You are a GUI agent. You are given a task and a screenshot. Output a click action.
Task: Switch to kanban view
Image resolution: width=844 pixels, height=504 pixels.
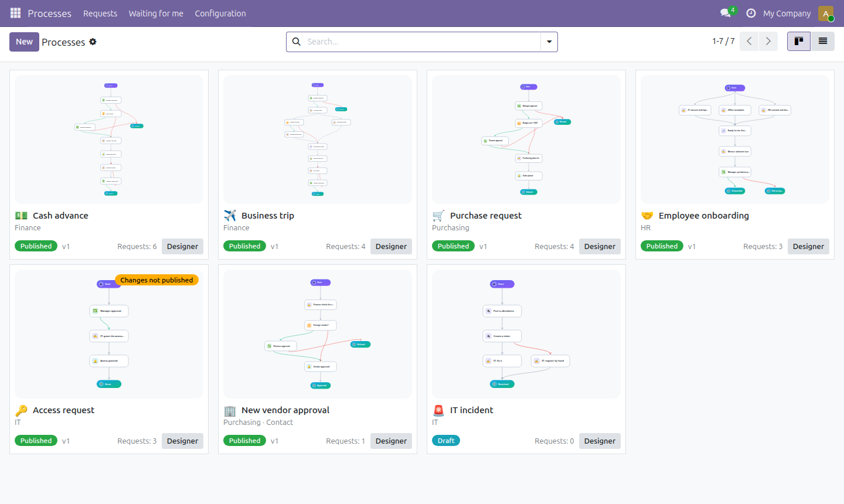click(799, 41)
